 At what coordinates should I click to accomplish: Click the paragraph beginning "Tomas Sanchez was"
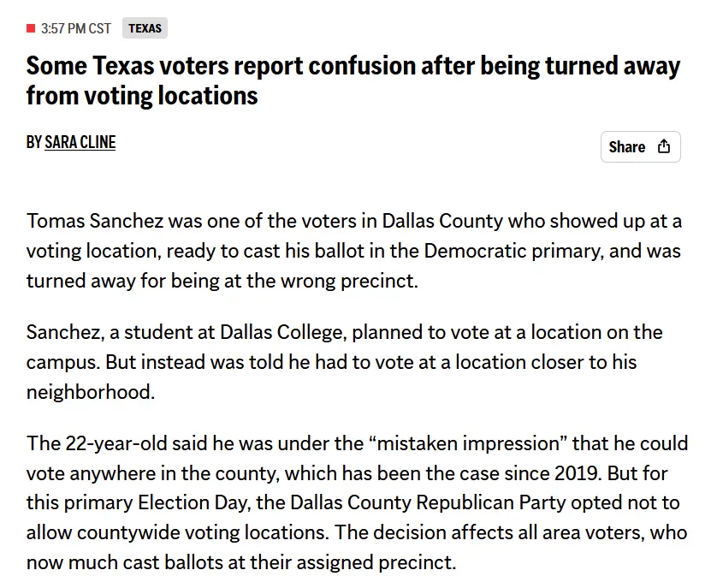click(353, 251)
